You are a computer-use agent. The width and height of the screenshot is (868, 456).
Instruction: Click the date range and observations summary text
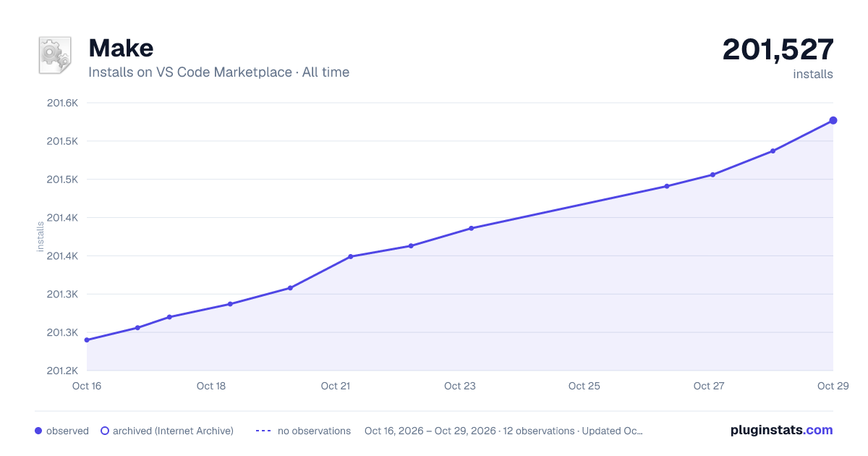[503, 431]
